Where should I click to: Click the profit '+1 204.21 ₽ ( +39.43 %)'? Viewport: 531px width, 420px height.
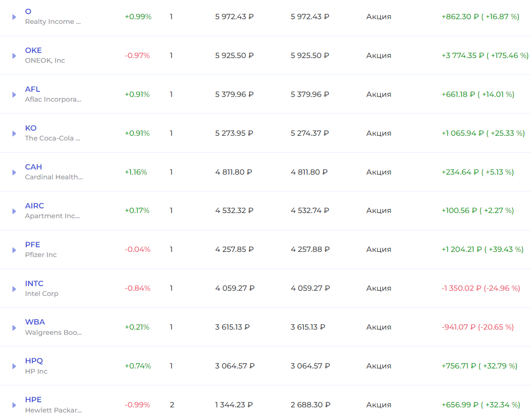pos(482,249)
